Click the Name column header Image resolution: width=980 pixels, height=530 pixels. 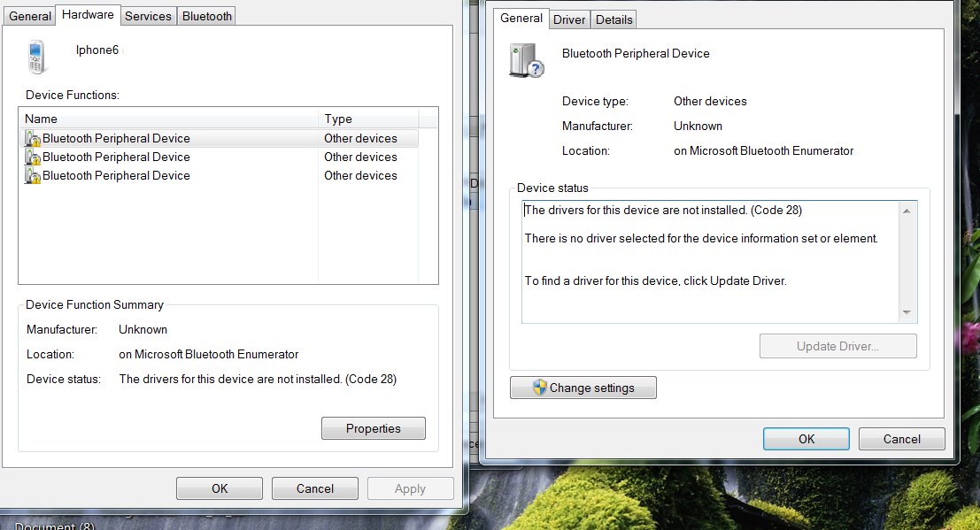coord(169,119)
